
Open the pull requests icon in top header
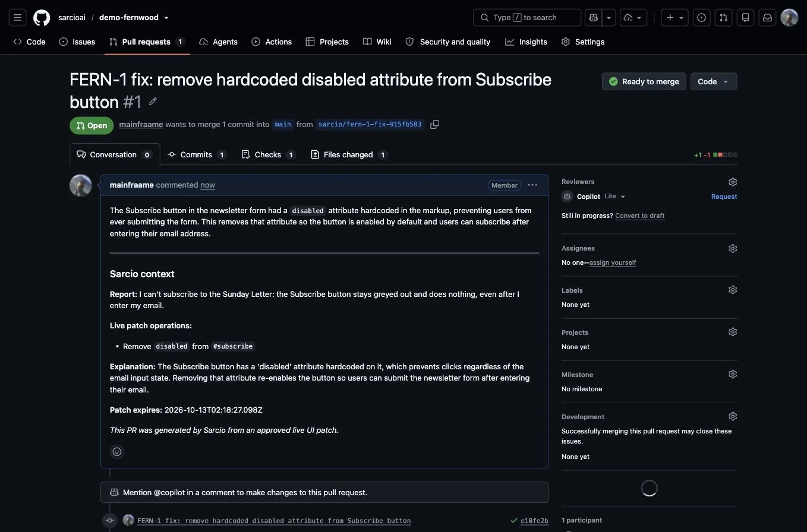(723, 18)
